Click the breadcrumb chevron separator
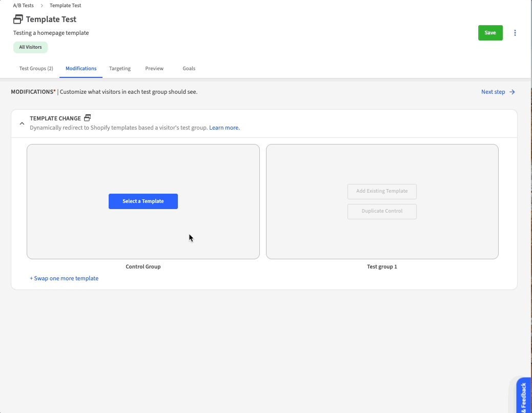Viewport: 532px width, 413px height. point(42,6)
